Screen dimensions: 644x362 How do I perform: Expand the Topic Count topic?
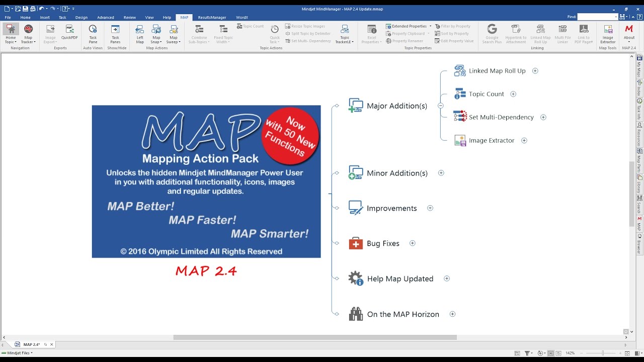click(513, 94)
